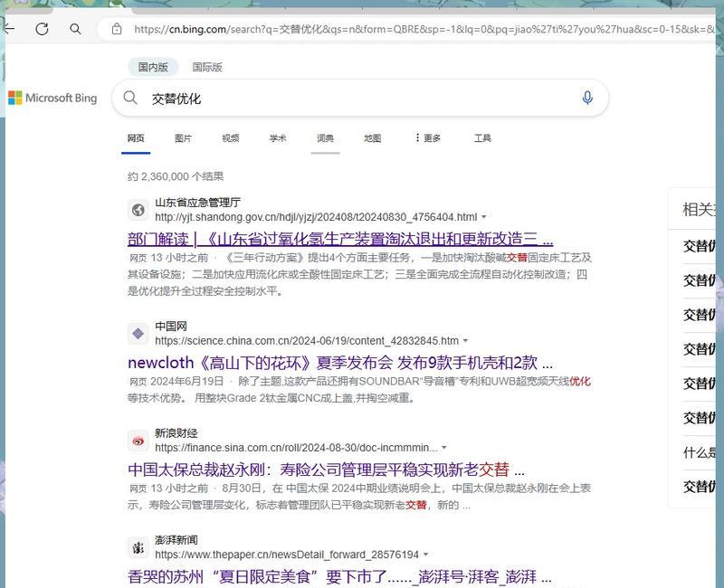724x588 pixels.
Task: Click the 什么是 related search item
Action: click(x=699, y=452)
